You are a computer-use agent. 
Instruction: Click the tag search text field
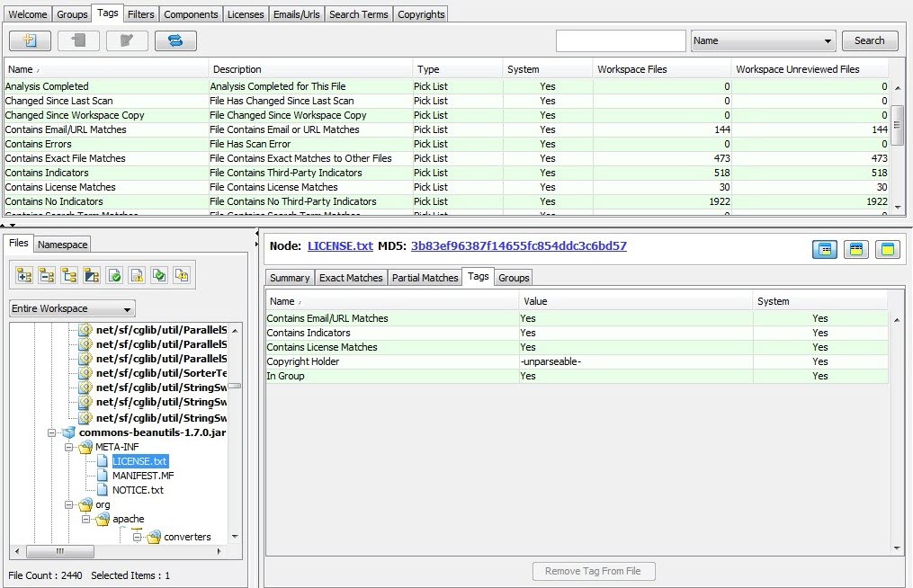[x=621, y=40]
